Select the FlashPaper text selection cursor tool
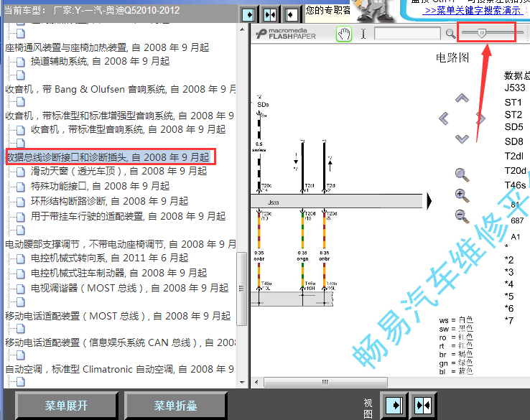This screenshot has width=530, height=420. coord(363,34)
